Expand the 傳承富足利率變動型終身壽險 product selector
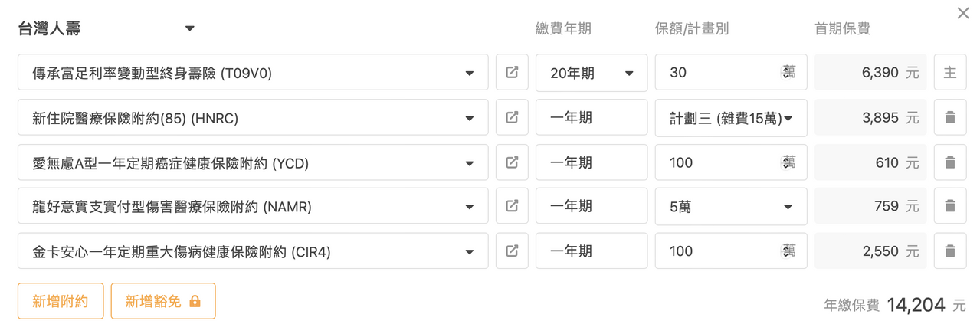 click(x=253, y=73)
